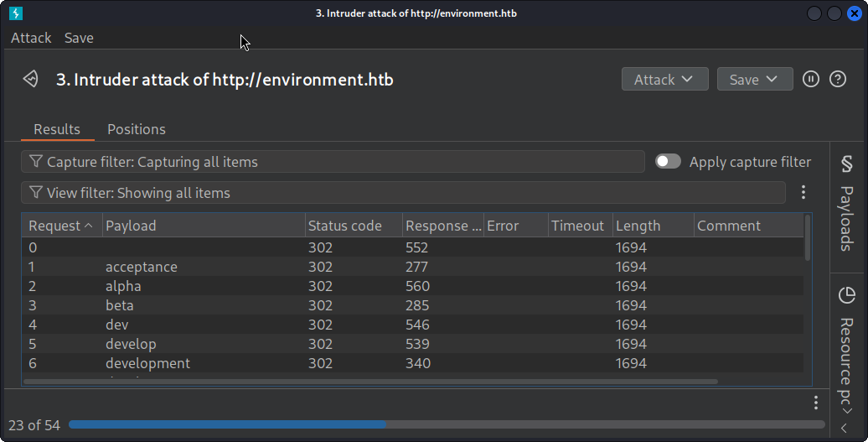The height and width of the screenshot is (442, 868).
Task: Expand more side panels with down chevron
Action: point(846,411)
